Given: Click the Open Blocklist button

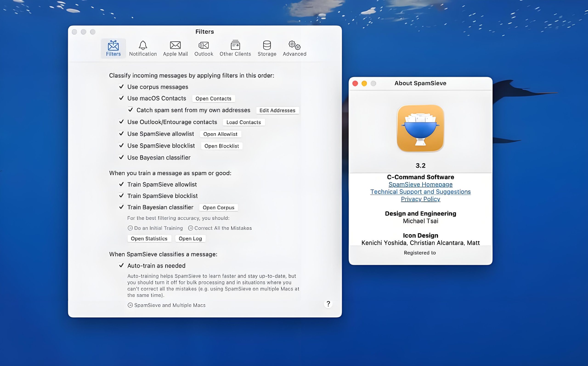Looking at the screenshot, I should (221, 146).
